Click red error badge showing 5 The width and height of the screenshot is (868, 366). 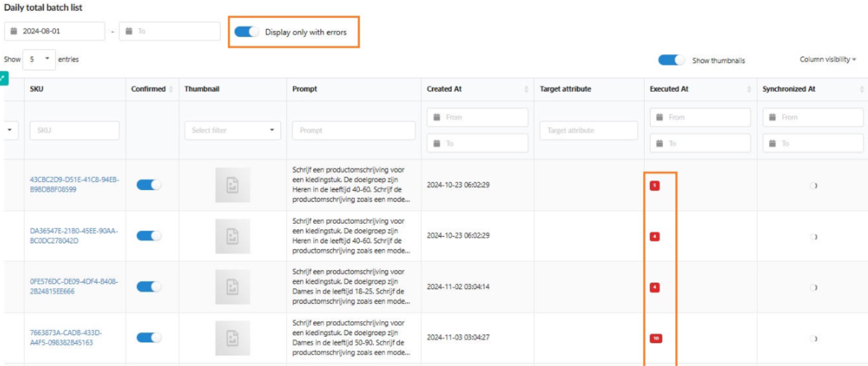tap(655, 185)
